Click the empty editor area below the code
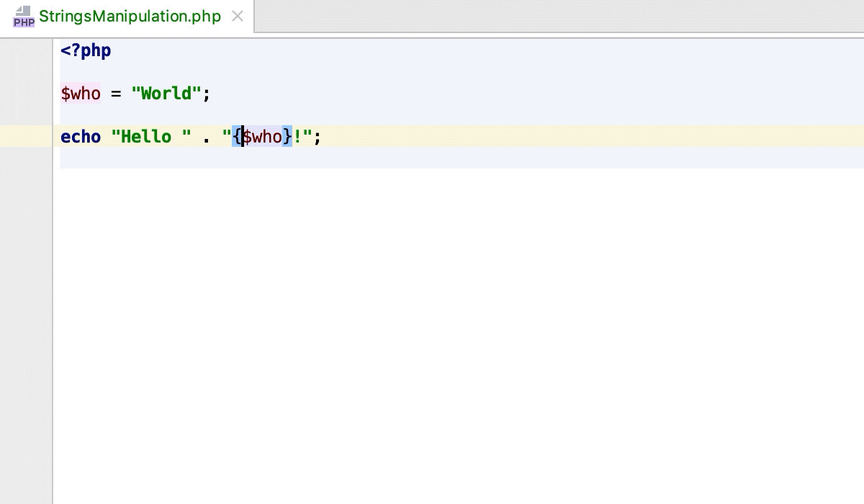Image resolution: width=864 pixels, height=504 pixels. 432,324
